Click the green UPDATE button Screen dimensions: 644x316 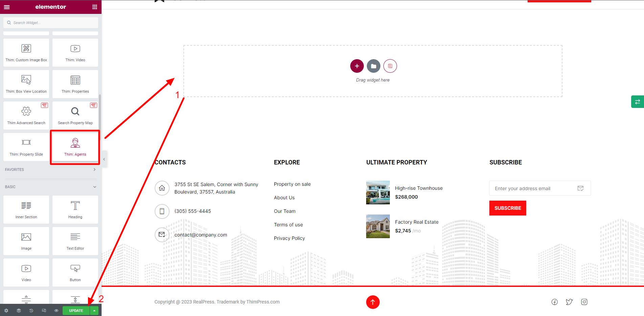tap(76, 311)
